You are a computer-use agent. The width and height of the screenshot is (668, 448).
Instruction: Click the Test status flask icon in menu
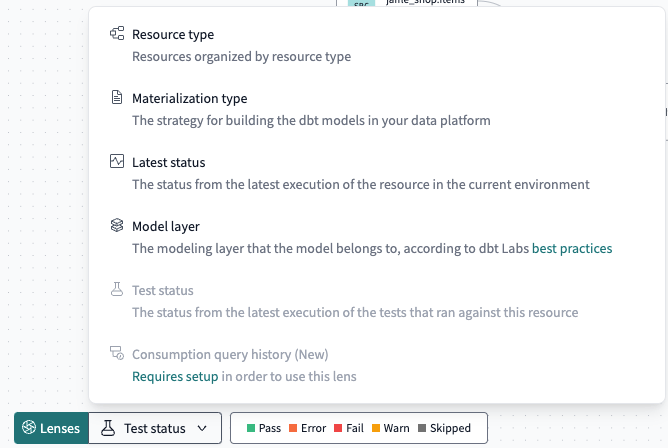click(x=117, y=289)
